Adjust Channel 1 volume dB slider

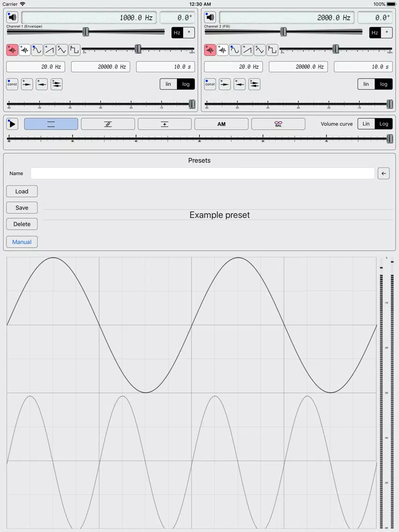coord(101,104)
